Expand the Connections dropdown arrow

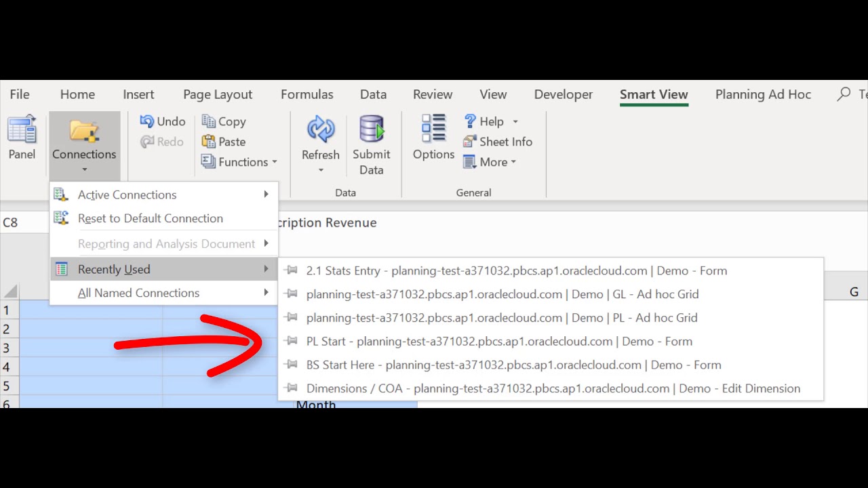[x=84, y=170]
